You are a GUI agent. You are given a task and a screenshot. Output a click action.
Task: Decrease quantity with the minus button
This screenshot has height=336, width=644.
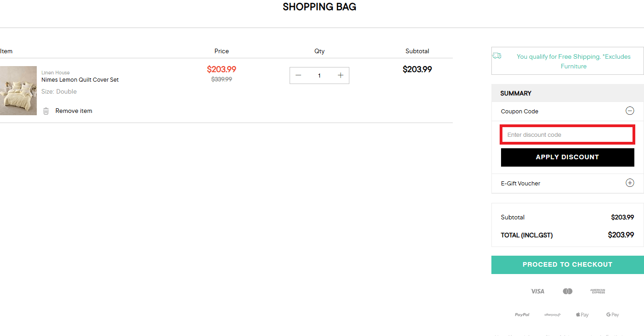[x=298, y=75]
